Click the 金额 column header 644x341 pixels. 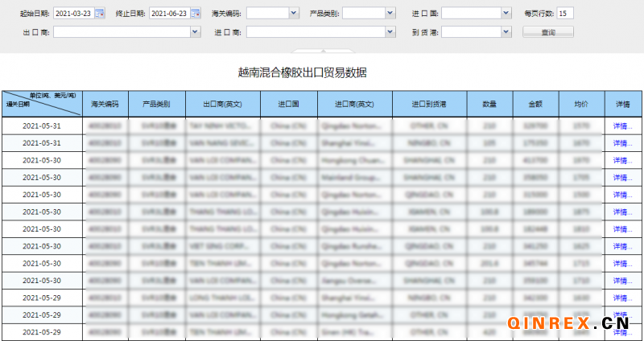point(535,105)
